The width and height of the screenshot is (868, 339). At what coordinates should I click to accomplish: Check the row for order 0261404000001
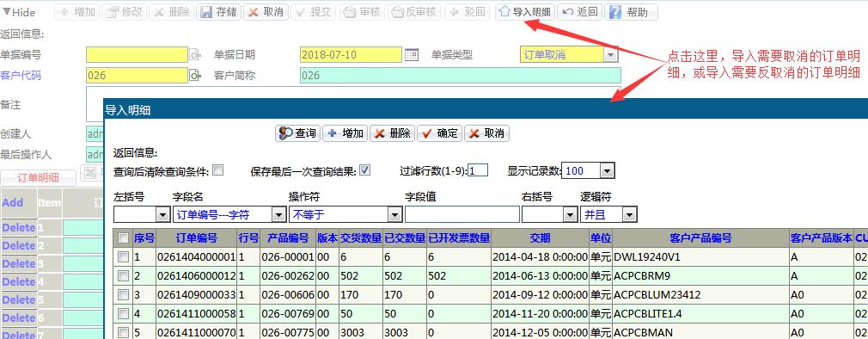click(123, 257)
